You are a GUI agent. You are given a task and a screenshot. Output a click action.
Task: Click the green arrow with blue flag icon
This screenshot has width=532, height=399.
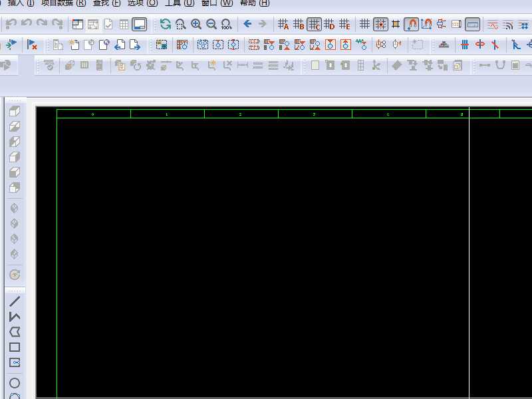click(x=11, y=45)
